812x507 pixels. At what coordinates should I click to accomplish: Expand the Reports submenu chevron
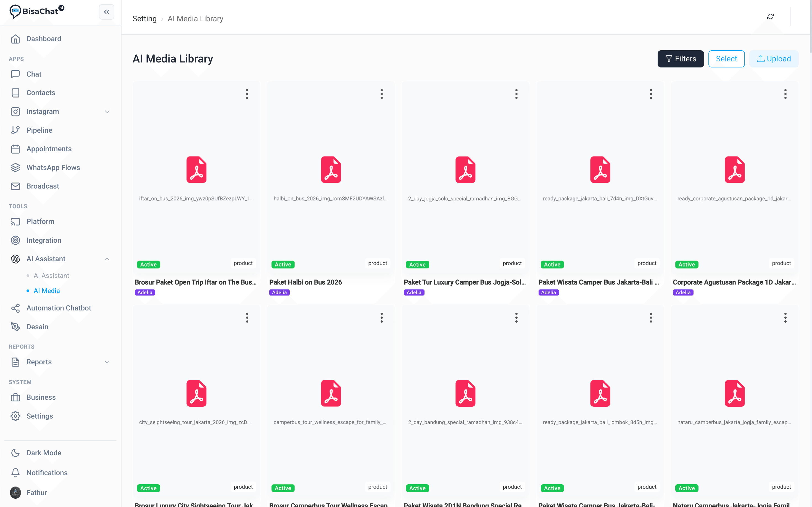107,362
